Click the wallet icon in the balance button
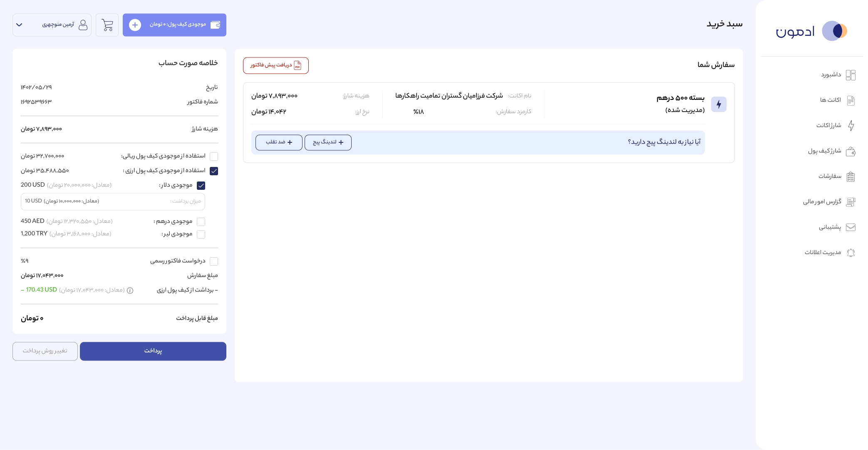Image resolution: width=868 pixels, height=450 pixels. click(215, 25)
